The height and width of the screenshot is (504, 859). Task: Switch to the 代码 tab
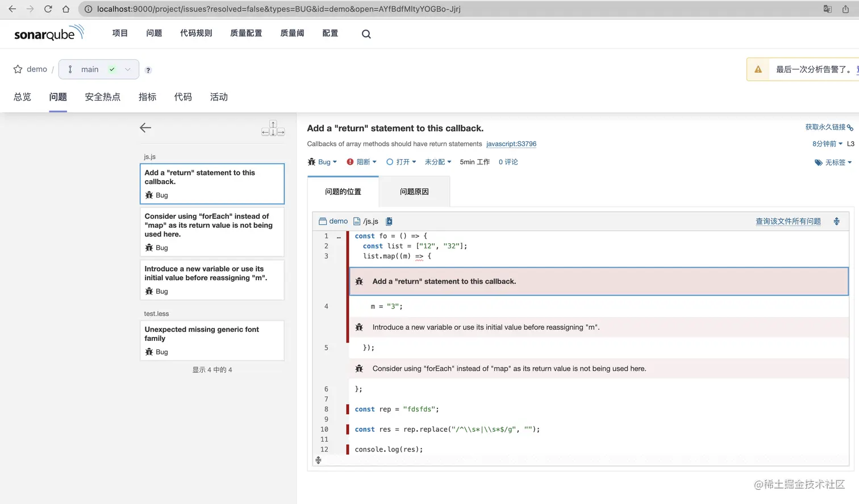click(x=183, y=97)
